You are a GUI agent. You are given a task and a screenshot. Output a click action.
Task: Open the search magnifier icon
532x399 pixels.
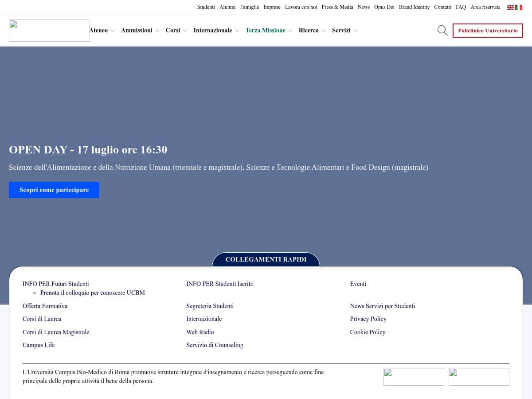click(x=442, y=31)
